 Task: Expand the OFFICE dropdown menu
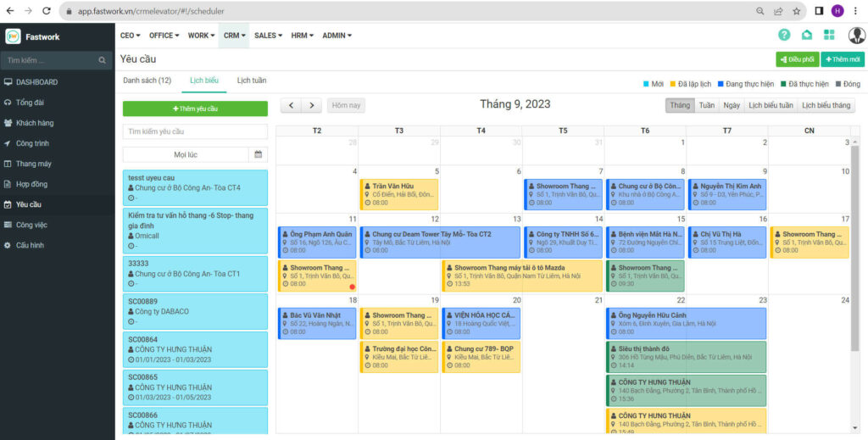[x=164, y=36]
